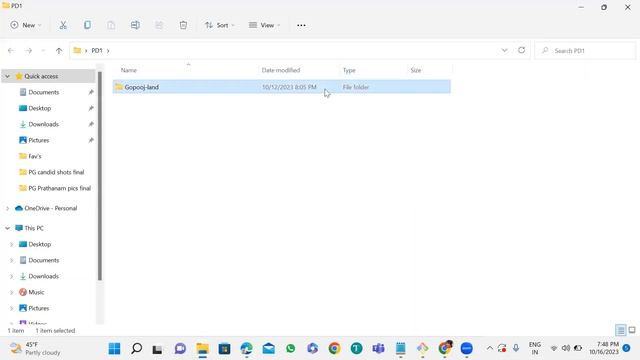Switch to details view via status bar icon

coord(620,330)
